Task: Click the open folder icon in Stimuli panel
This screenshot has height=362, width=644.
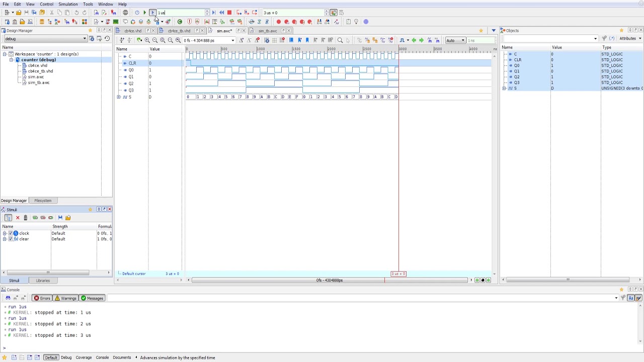Action: click(x=68, y=218)
